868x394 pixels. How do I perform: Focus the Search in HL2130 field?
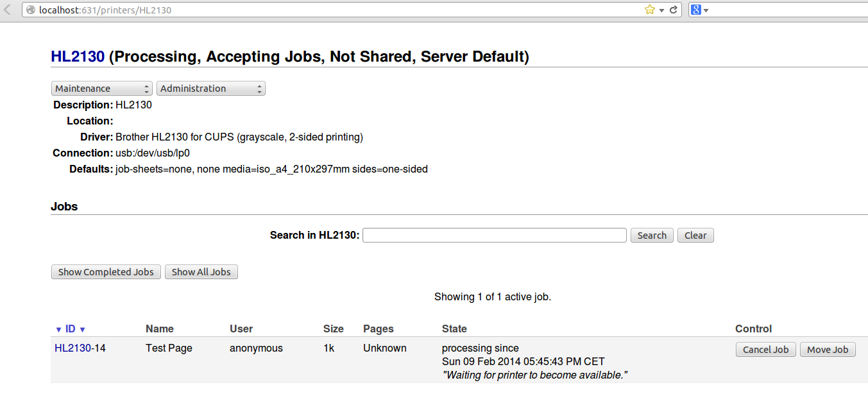(495, 235)
